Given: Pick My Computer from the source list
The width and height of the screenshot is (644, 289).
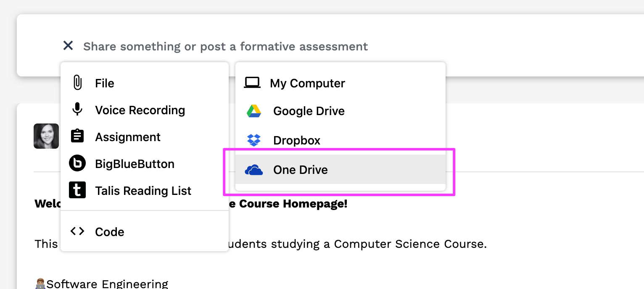Looking at the screenshot, I should point(340,83).
